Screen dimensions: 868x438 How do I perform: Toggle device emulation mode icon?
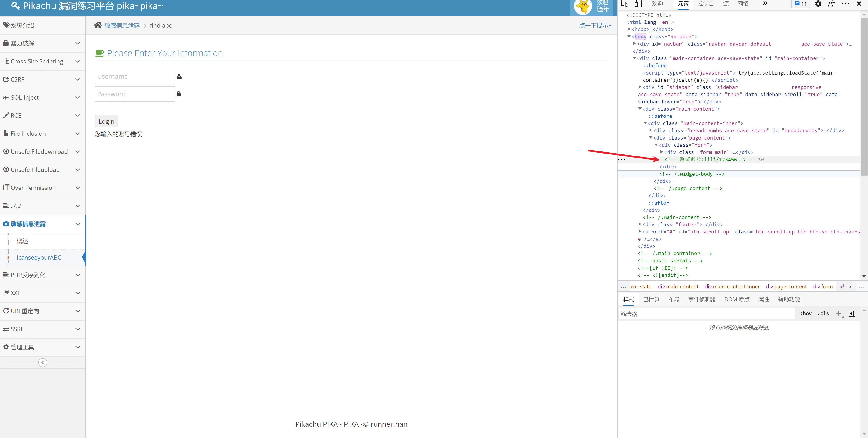point(638,4)
